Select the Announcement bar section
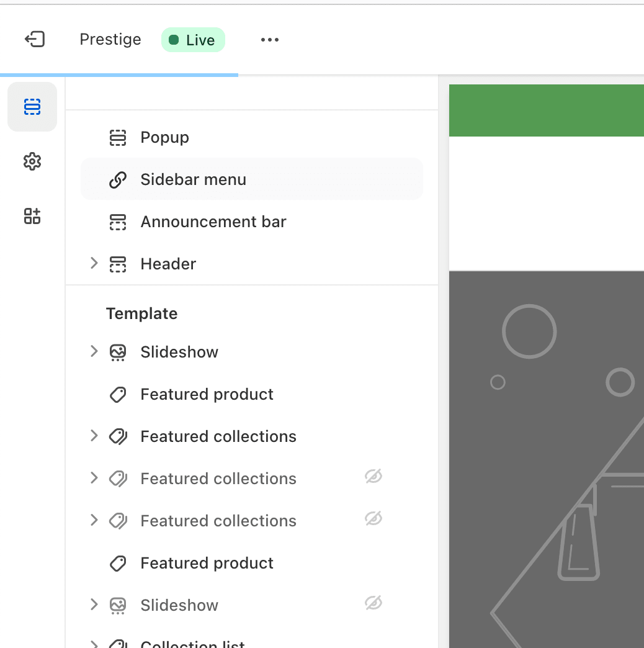 252,222
